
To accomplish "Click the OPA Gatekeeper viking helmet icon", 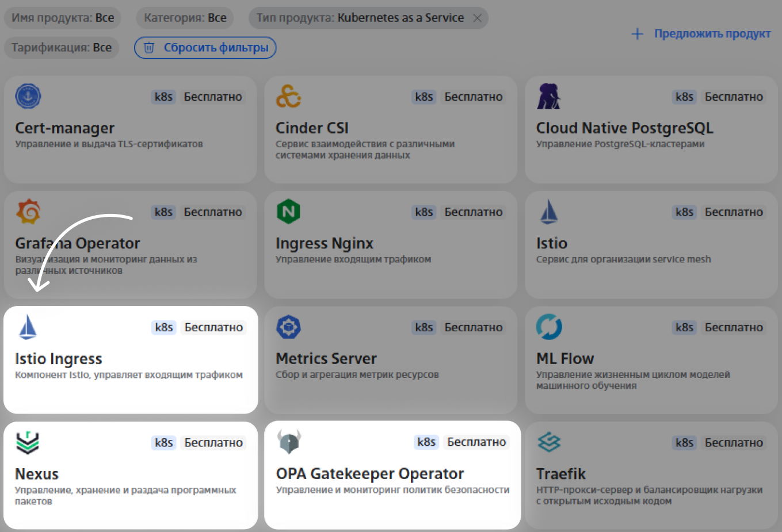I will point(288,442).
